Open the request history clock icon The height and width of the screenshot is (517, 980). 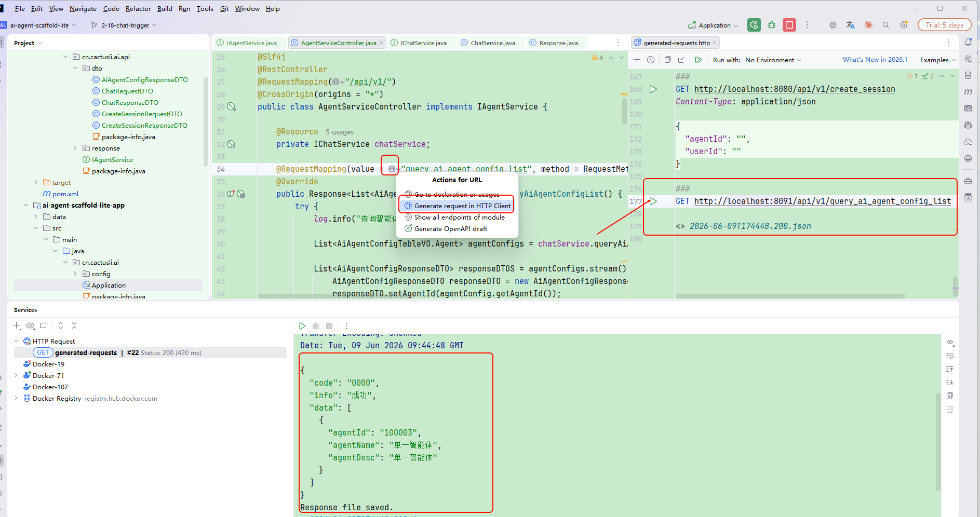point(651,60)
